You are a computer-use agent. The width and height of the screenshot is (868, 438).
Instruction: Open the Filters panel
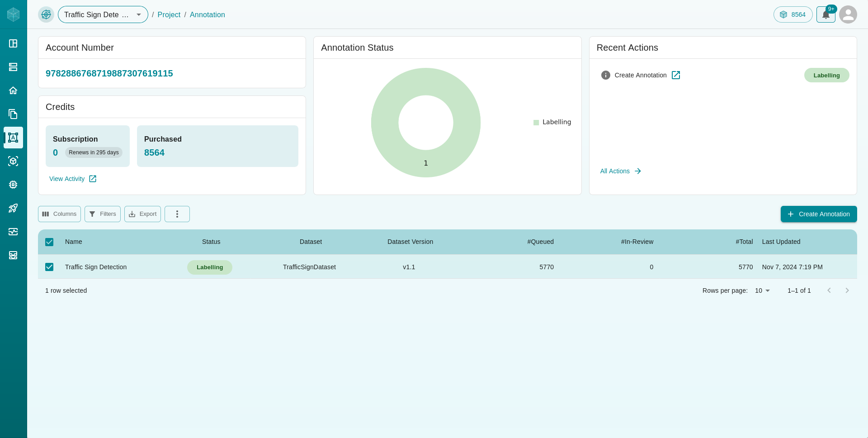103,214
